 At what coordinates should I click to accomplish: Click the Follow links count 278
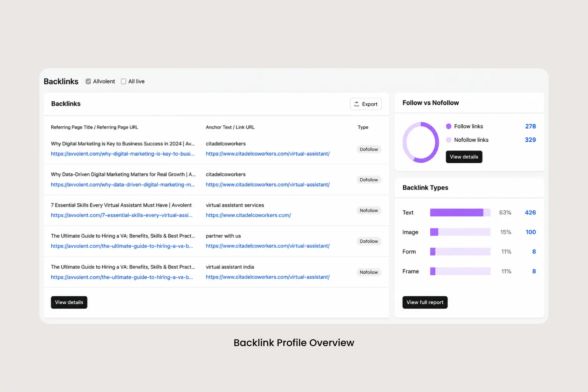[x=530, y=126]
